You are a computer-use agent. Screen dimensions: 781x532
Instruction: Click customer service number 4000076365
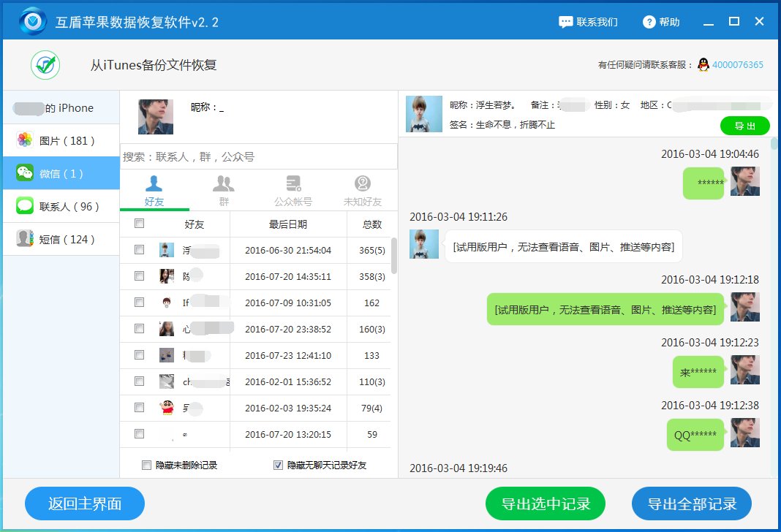(x=738, y=65)
